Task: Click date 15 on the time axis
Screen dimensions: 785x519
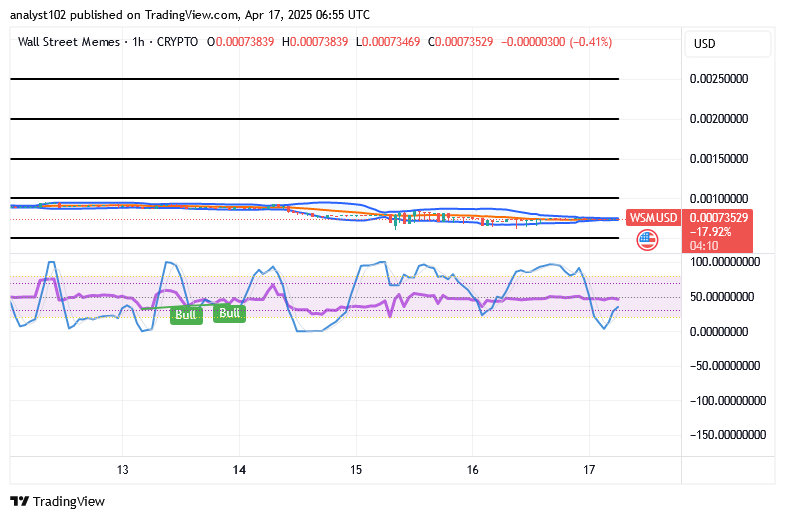Action: click(356, 470)
